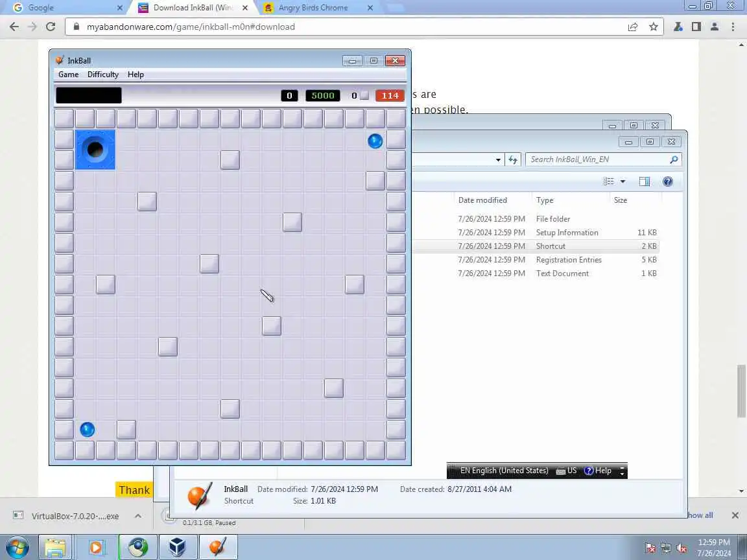Click the blue ball near top-right wall
This screenshot has height=560, width=747.
tap(375, 141)
